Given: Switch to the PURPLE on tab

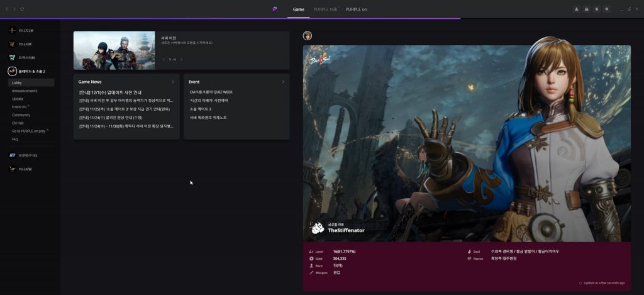Looking at the screenshot, I should tap(356, 9).
